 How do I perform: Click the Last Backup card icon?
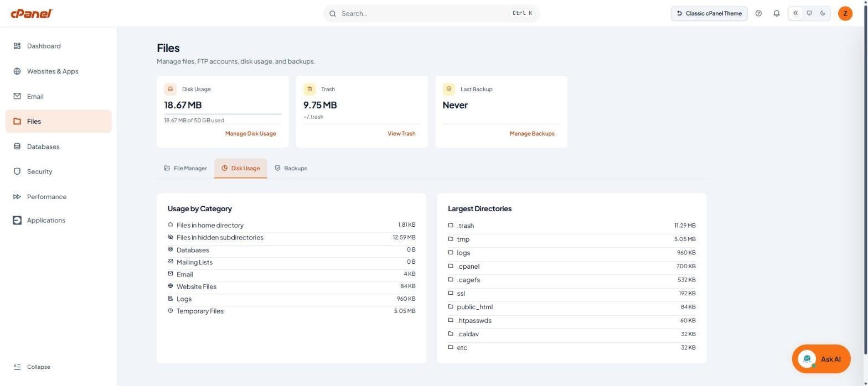click(x=449, y=89)
